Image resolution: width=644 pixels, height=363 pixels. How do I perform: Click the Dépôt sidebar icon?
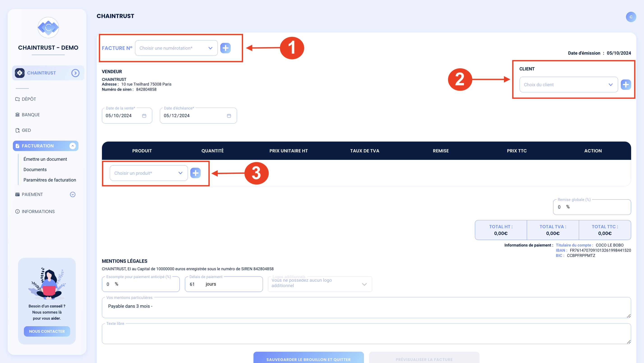click(17, 99)
